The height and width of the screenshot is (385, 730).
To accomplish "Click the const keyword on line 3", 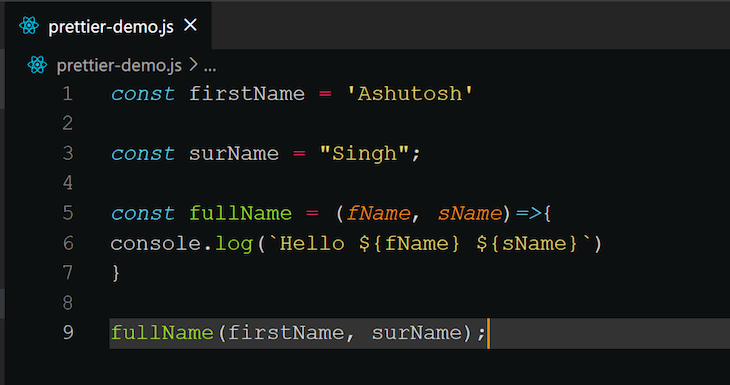I will coord(143,154).
